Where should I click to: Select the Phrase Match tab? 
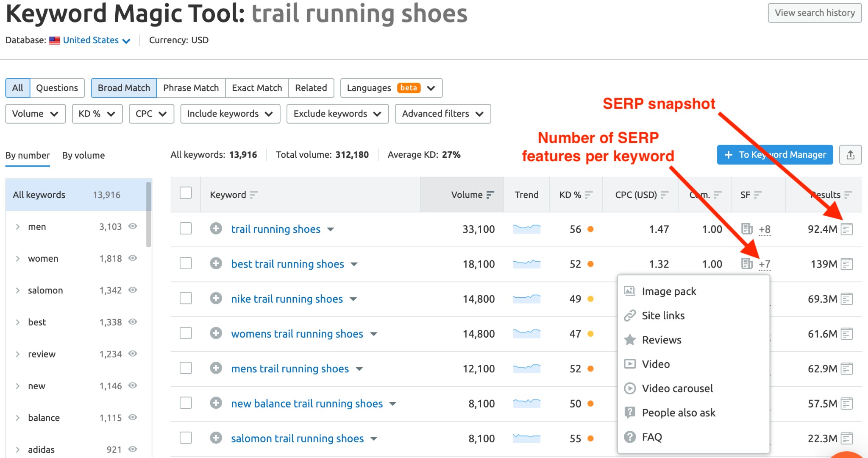[x=191, y=88]
